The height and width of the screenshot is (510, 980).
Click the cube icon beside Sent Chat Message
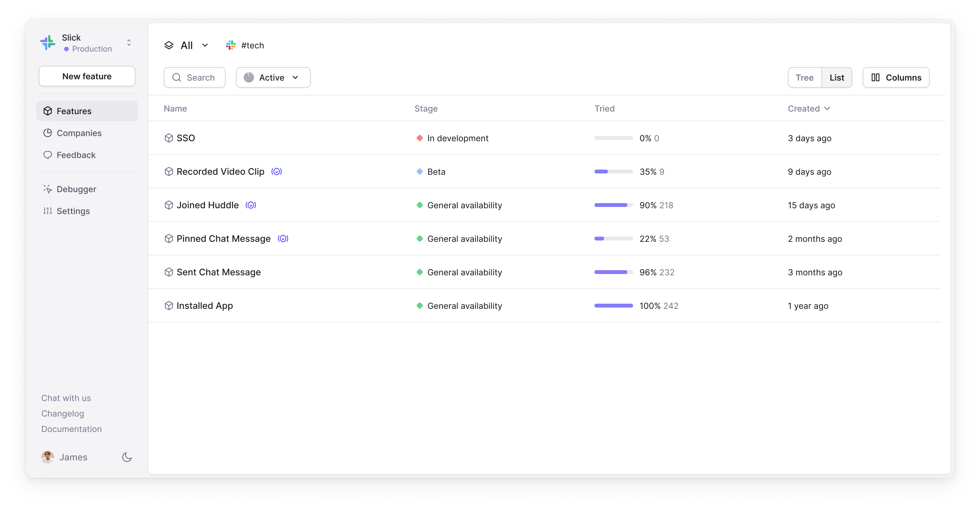tap(169, 272)
